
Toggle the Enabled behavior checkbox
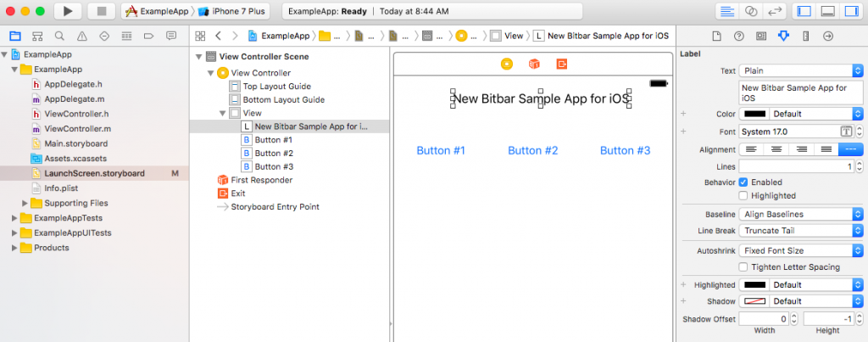[743, 182]
